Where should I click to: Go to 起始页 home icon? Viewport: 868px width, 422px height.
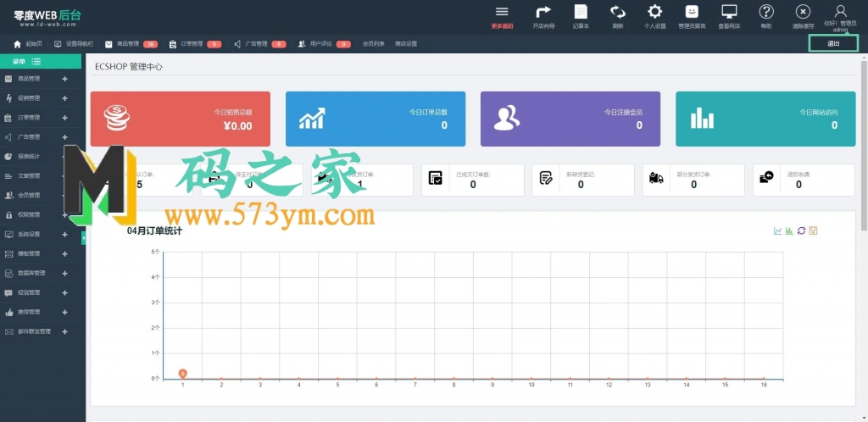click(x=17, y=44)
